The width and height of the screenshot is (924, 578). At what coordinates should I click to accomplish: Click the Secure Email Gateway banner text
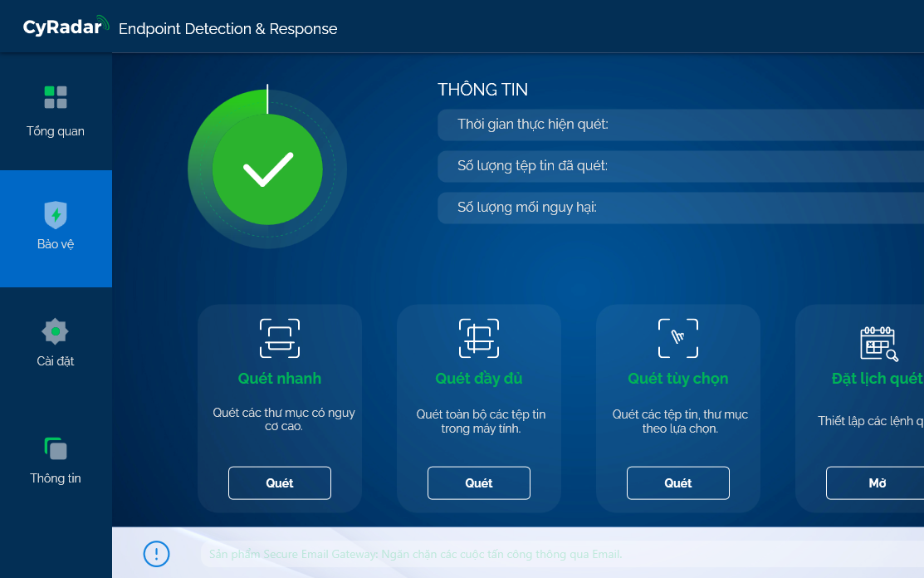[x=415, y=555]
